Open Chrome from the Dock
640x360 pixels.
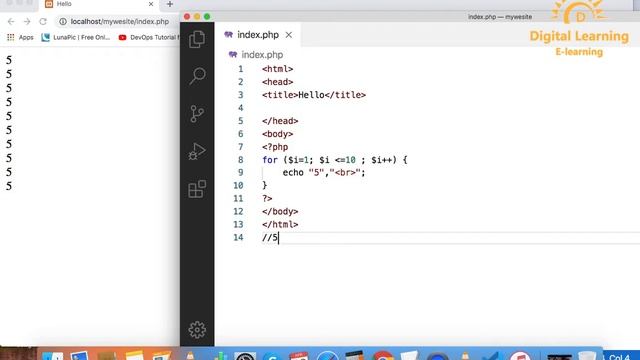coord(383,355)
